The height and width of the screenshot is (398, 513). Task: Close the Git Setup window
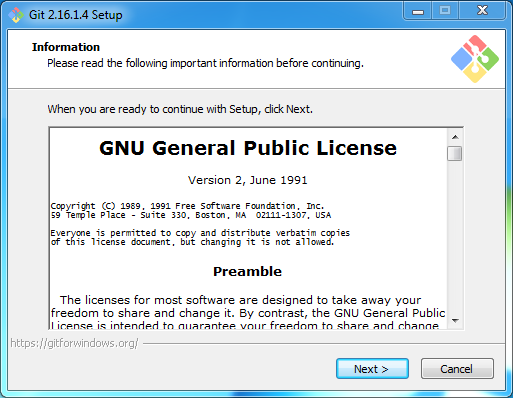482,11
